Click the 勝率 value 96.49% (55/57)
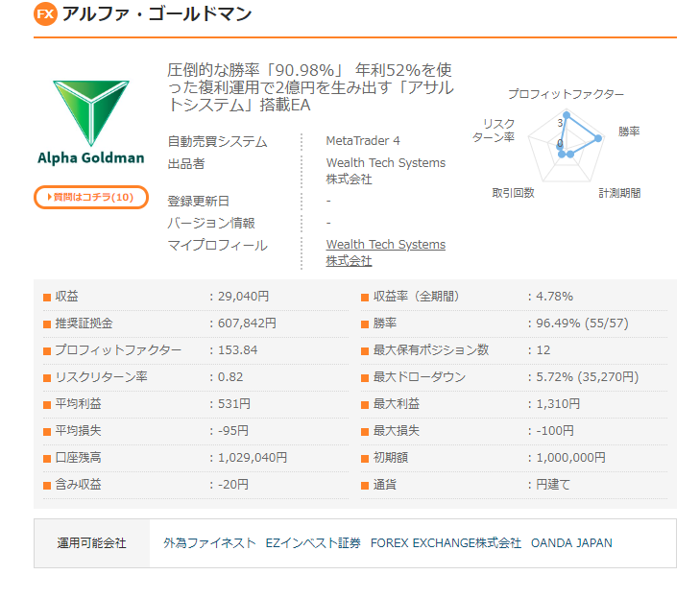700x599 pixels. 582,323
